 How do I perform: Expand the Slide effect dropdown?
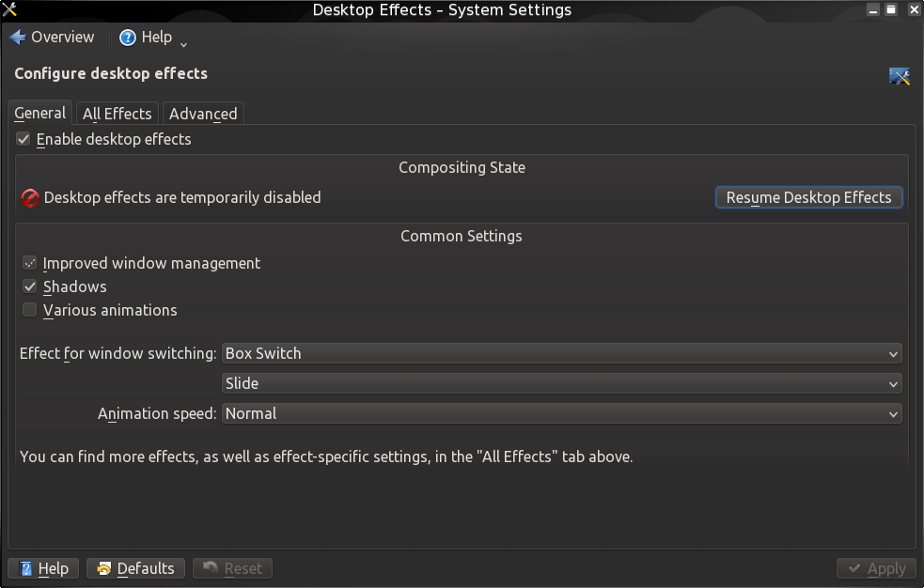click(561, 384)
